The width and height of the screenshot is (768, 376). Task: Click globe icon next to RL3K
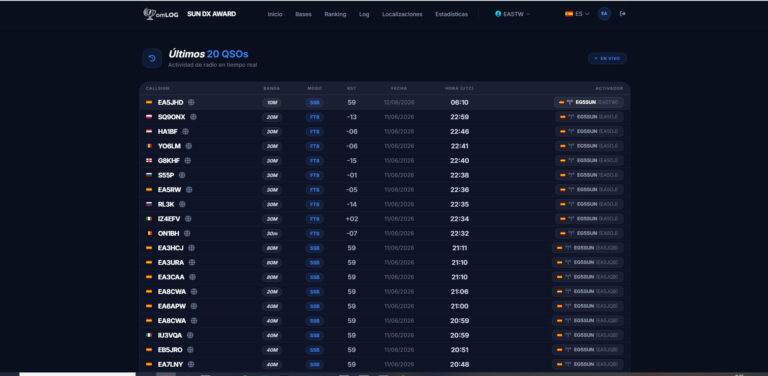point(182,204)
